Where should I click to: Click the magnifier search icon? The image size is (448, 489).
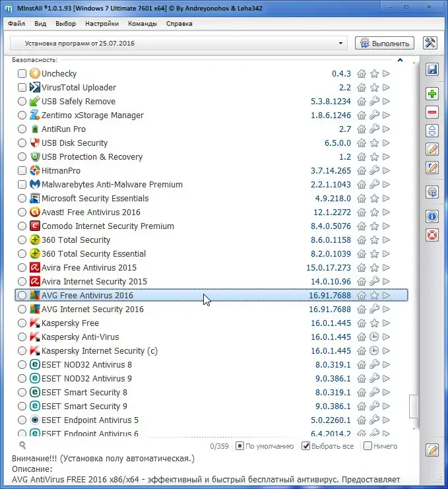pos(22,445)
